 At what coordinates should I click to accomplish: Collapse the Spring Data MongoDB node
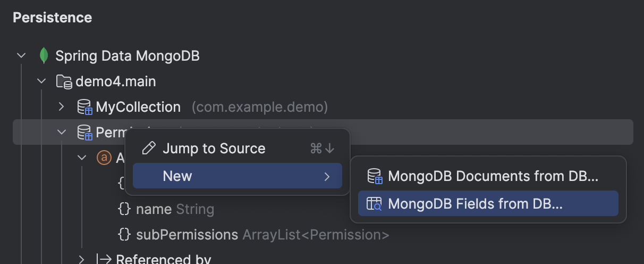[x=21, y=55]
